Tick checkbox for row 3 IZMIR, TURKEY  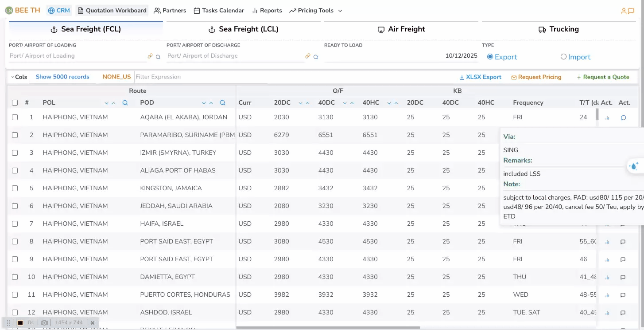[x=15, y=153]
